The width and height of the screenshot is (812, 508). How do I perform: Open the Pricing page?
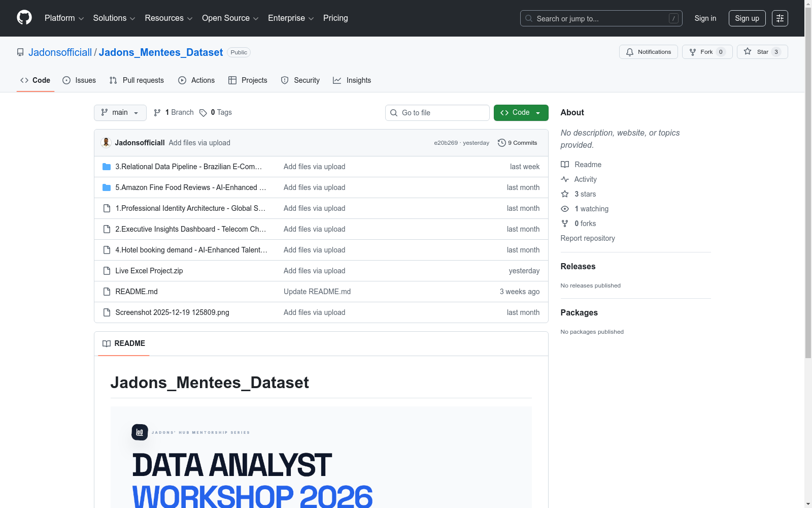(x=335, y=18)
